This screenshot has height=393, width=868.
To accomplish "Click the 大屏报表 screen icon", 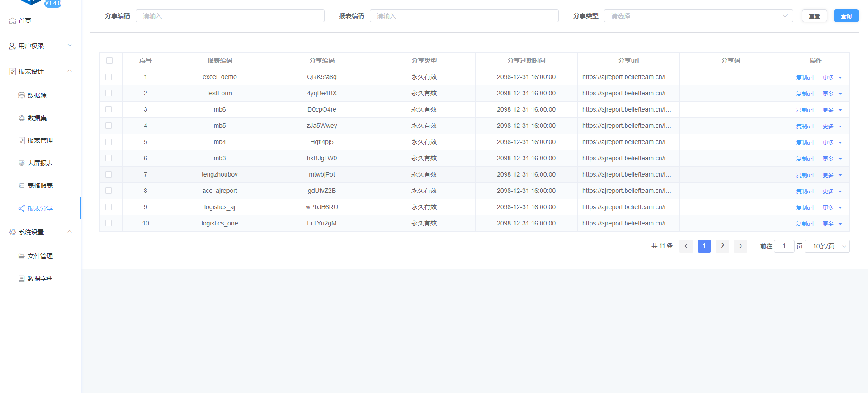I will [22, 163].
